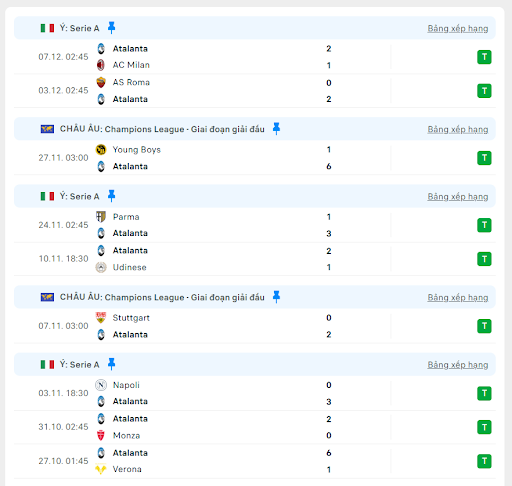Screen dimensions: 512x486
Task: Click the Young Boys team logo
Action: point(101,150)
